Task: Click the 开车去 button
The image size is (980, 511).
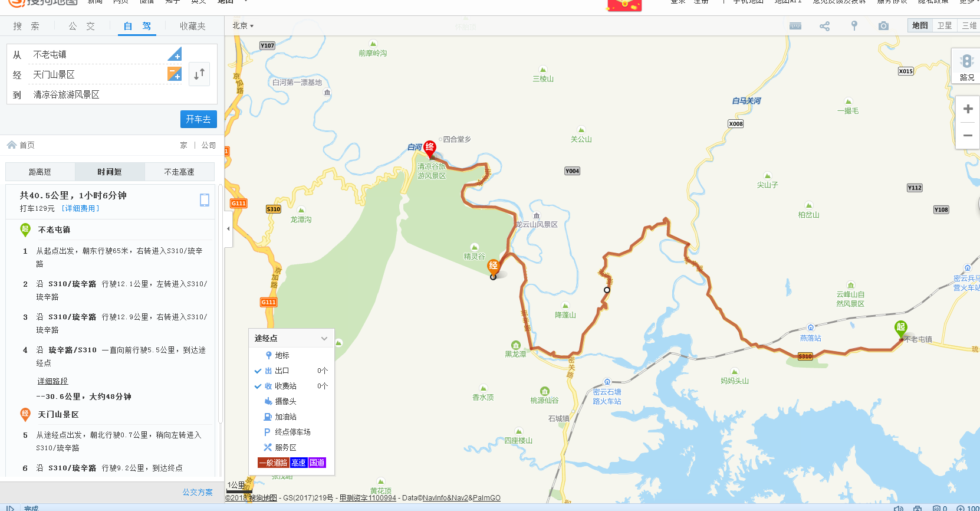Action: coord(199,119)
